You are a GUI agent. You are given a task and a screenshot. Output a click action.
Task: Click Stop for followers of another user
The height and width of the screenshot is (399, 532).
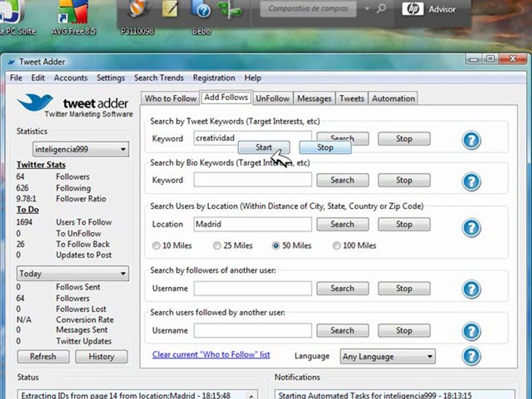(x=404, y=288)
